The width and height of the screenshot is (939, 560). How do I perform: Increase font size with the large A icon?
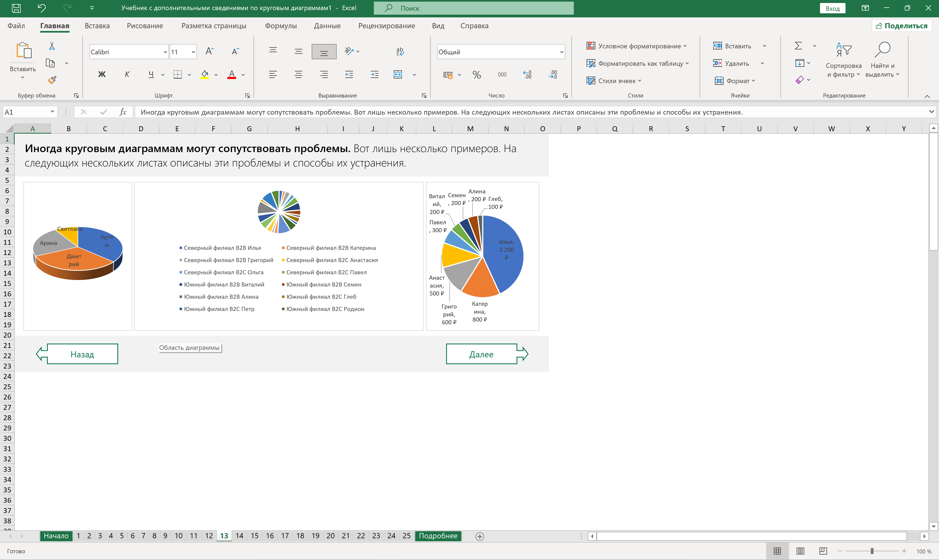209,51
